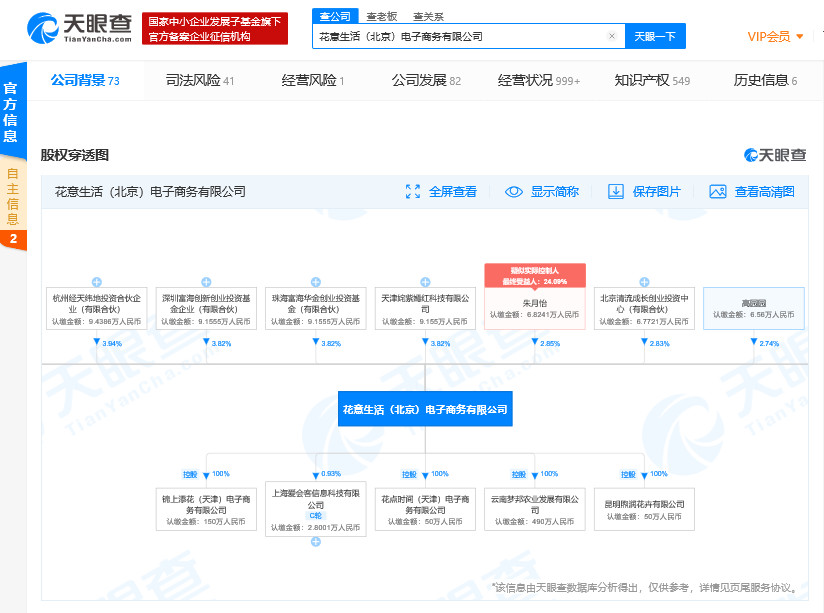
Task: Open the 经营风险 1 tab
Action: (313, 80)
